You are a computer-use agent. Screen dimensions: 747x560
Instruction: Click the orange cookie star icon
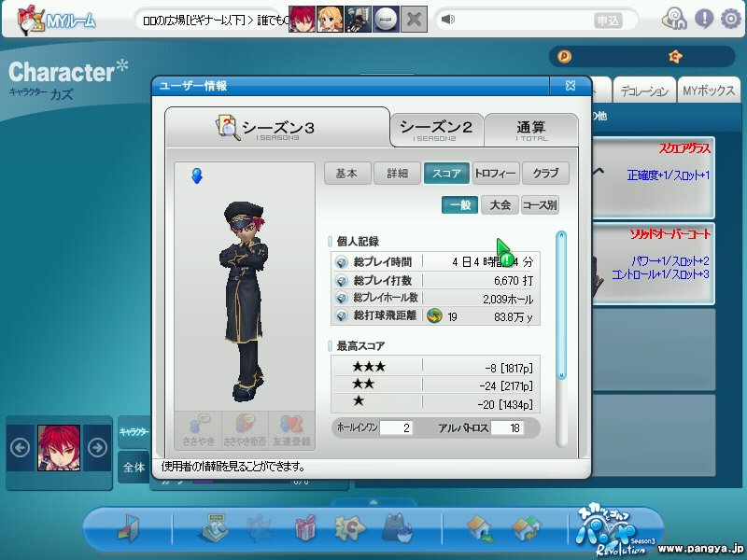click(x=675, y=57)
